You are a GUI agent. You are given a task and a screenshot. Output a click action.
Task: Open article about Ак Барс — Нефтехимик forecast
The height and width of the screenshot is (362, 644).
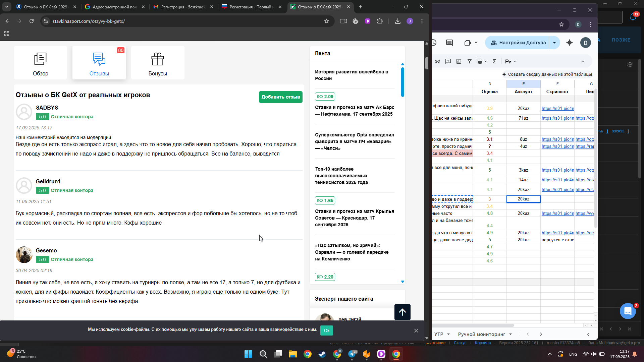[355, 111]
